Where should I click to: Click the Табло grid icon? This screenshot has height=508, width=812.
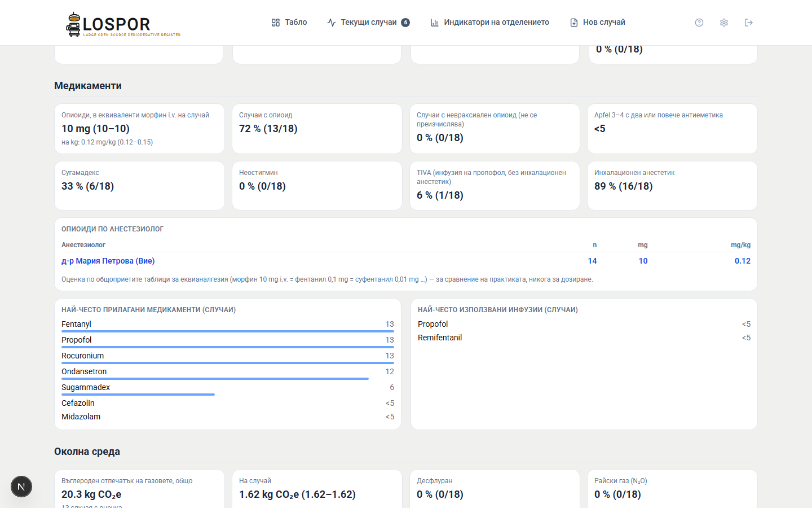(x=276, y=23)
